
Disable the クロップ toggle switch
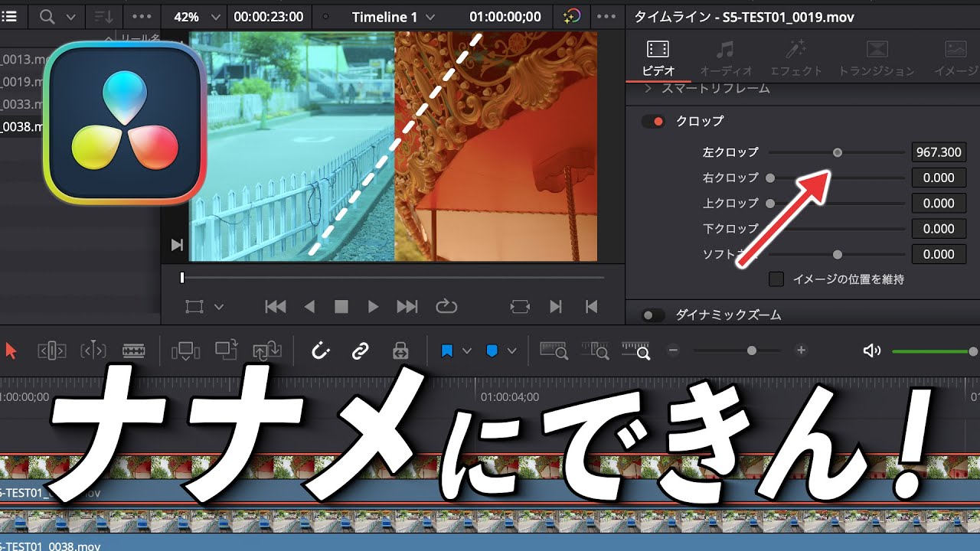pyautogui.click(x=653, y=122)
